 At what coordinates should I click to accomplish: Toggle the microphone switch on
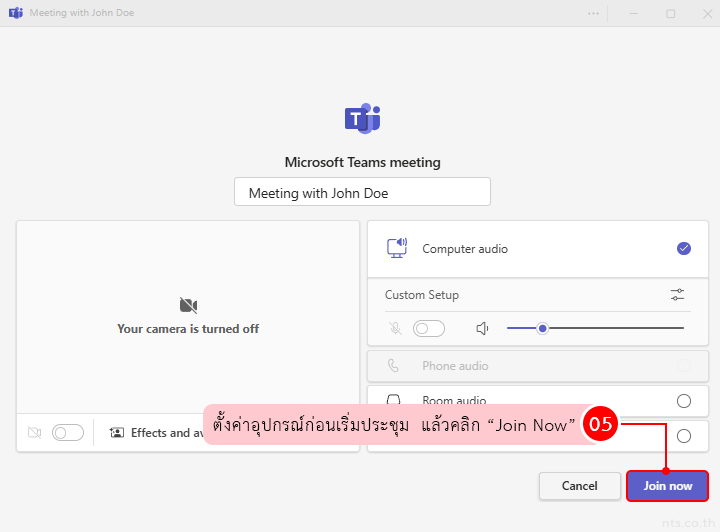pyautogui.click(x=428, y=328)
